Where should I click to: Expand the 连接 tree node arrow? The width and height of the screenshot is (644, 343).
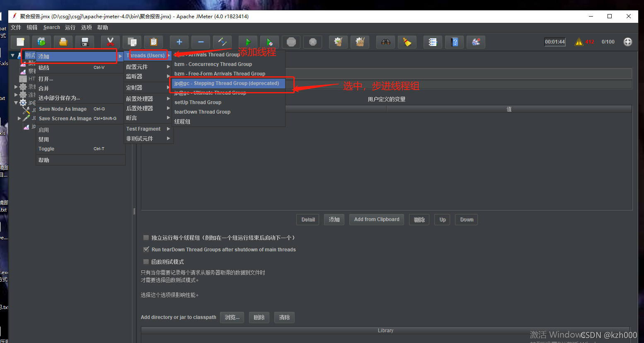click(16, 95)
